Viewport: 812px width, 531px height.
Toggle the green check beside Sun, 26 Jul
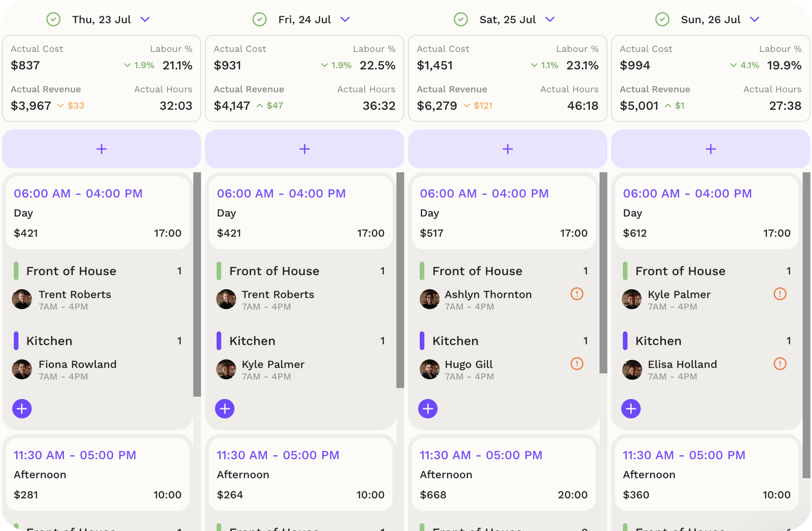(x=662, y=19)
